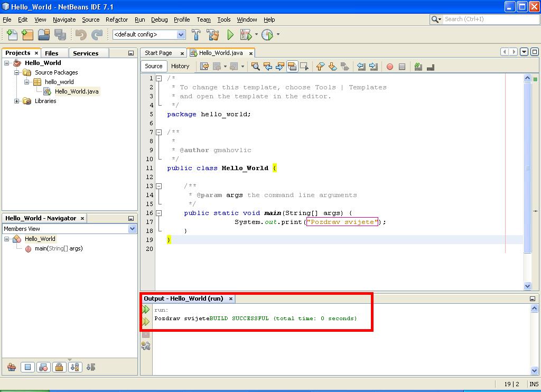
Task: Click the History view button
Action: point(180,66)
